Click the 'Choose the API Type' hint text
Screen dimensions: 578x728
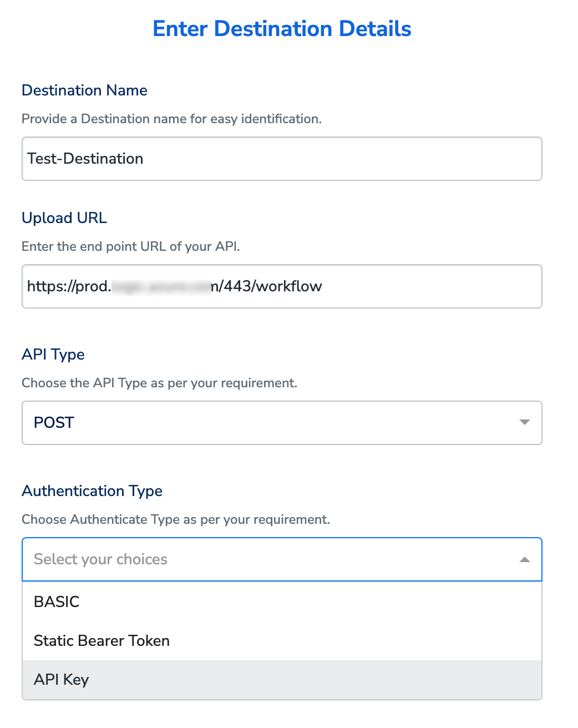[x=159, y=383]
